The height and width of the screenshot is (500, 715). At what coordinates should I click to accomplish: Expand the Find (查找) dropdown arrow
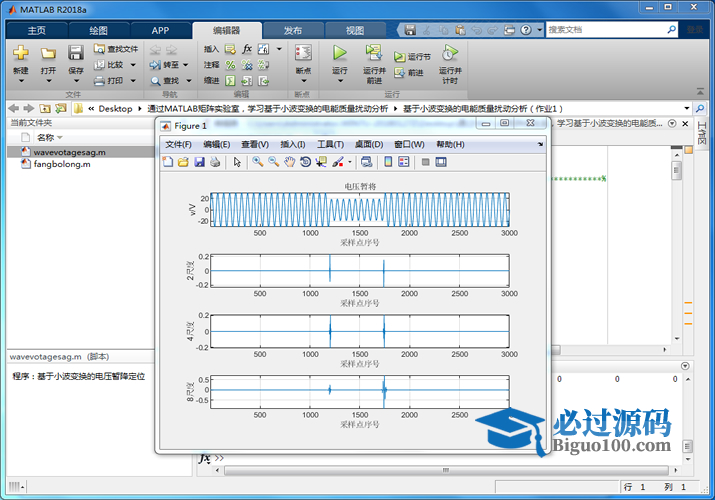[x=188, y=81]
